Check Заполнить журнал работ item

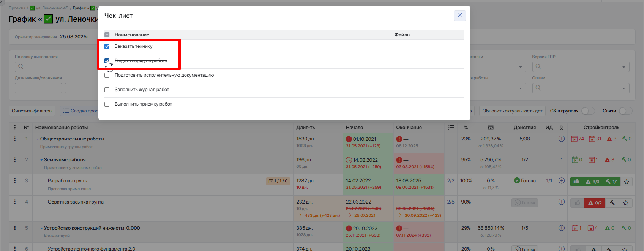(x=107, y=90)
